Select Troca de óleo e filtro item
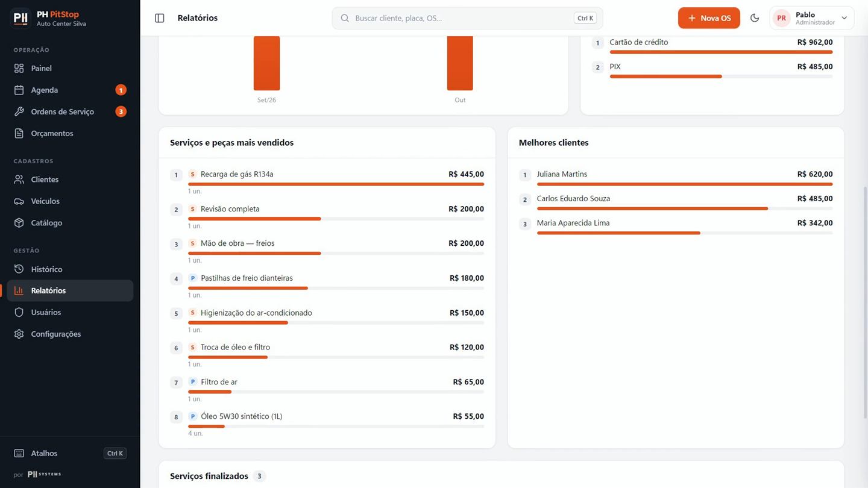The width and height of the screenshot is (868, 488). (x=327, y=355)
